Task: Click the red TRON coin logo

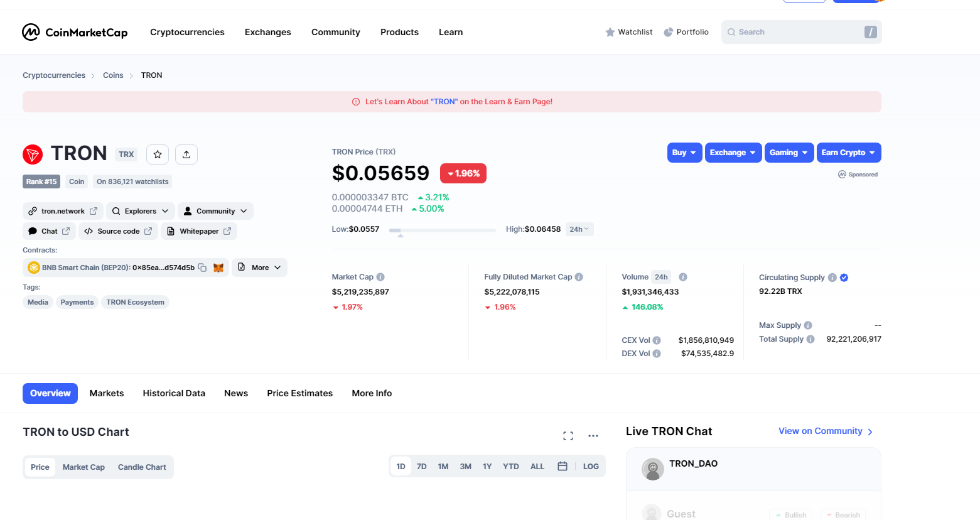Action: [x=33, y=154]
